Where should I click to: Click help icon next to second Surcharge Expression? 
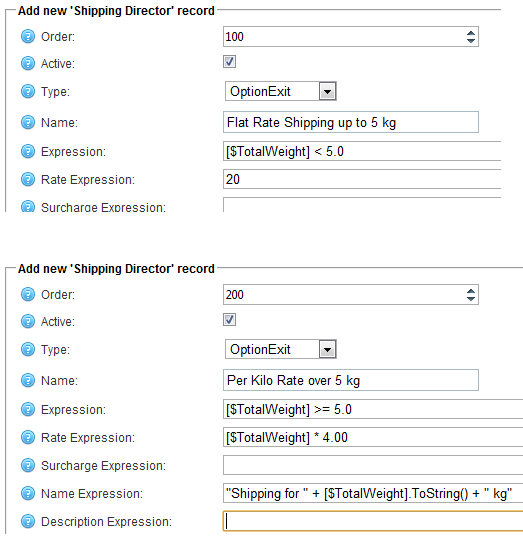point(28,466)
